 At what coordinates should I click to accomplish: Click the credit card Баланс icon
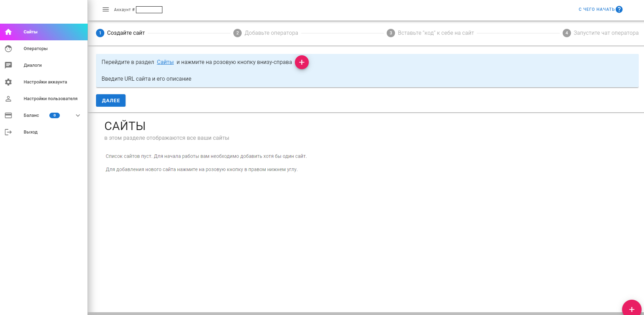pyautogui.click(x=8, y=115)
